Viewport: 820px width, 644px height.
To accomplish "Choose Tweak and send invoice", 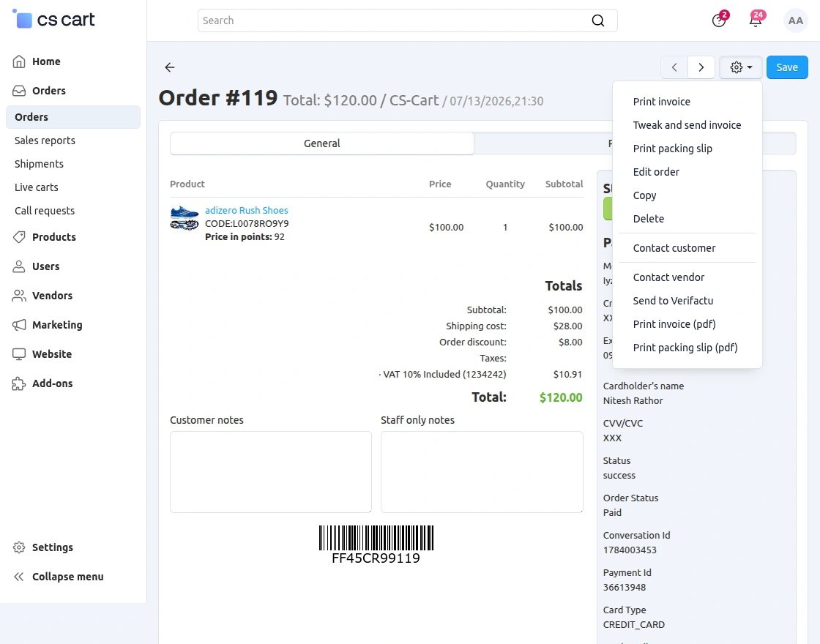I will pos(687,125).
